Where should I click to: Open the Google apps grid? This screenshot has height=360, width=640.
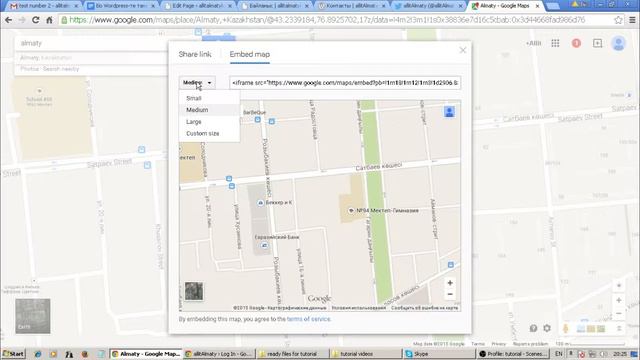point(555,43)
